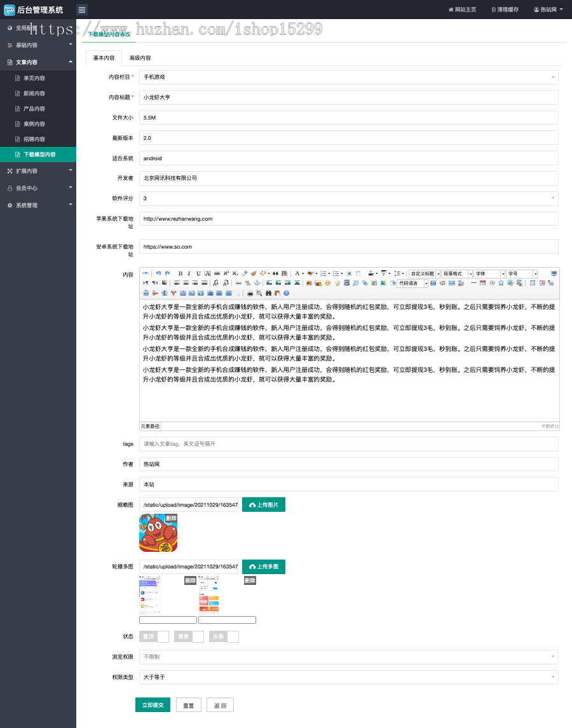Toggle the 置顶 status switch
This screenshot has width=572, height=728.
(x=154, y=636)
